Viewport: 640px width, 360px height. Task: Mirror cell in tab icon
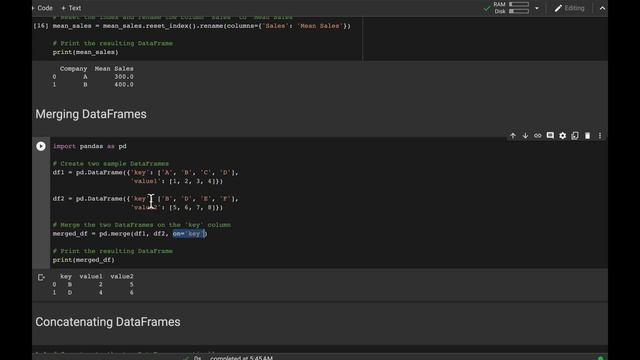(x=575, y=136)
